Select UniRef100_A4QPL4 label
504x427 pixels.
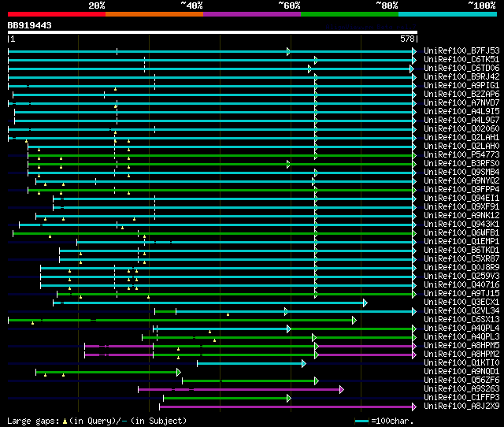[461, 329]
